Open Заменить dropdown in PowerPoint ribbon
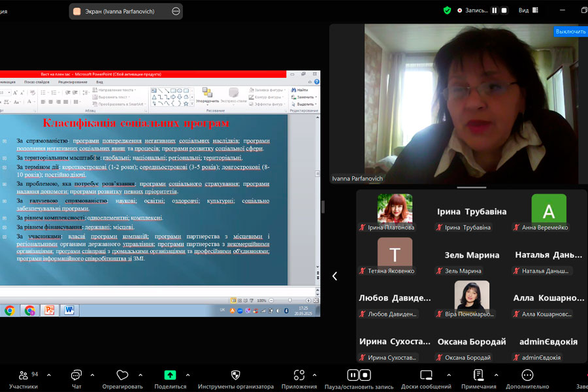The image size is (588, 392). 304,97
